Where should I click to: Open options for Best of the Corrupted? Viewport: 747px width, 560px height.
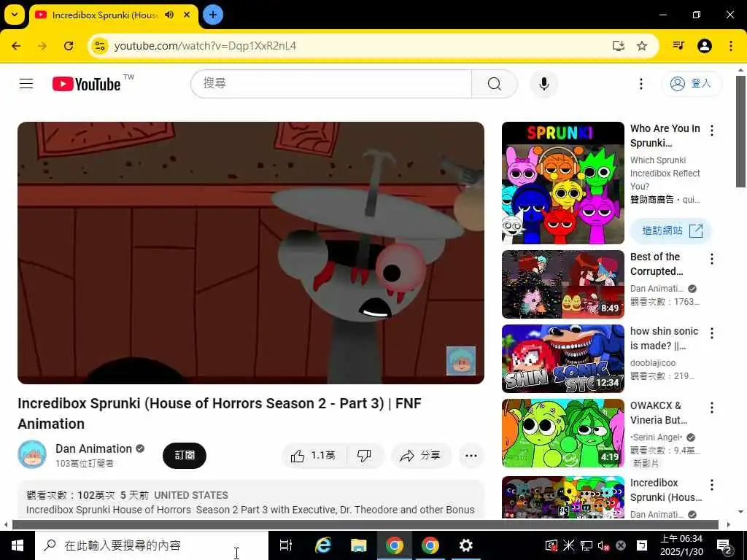[x=712, y=259]
